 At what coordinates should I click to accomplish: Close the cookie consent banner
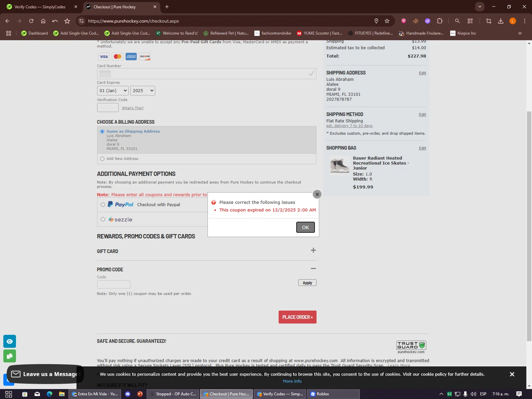512,374
